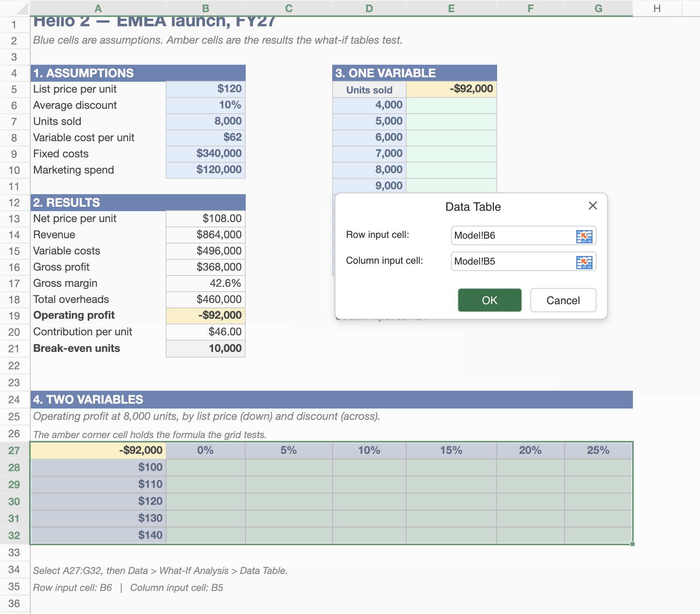
Task: Click the '1. ASSUMPTIONS' section header
Action: pyautogui.click(x=138, y=73)
